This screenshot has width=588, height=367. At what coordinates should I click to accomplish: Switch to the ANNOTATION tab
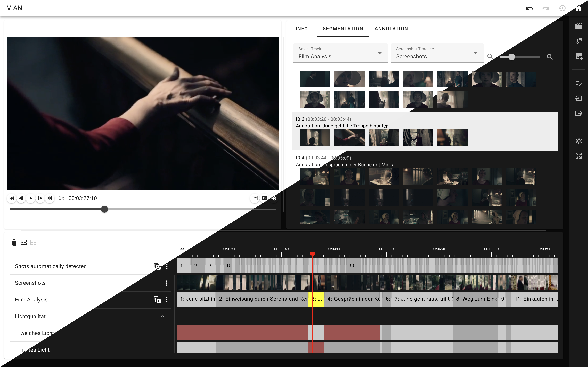pyautogui.click(x=391, y=29)
